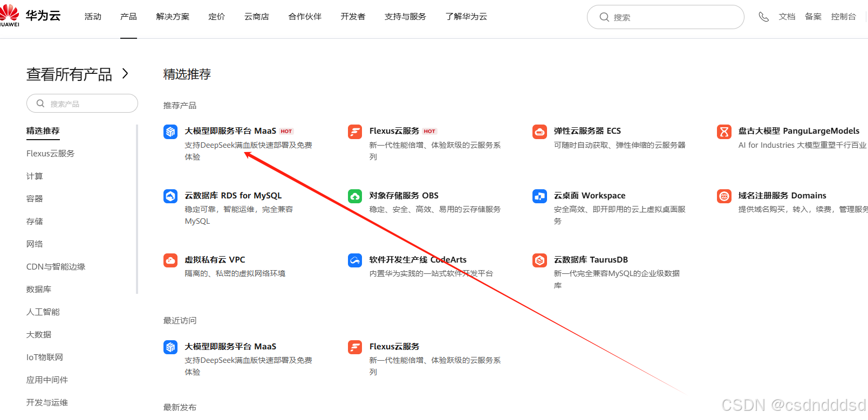Open 弹性云服务器 ECS product title

(587, 131)
